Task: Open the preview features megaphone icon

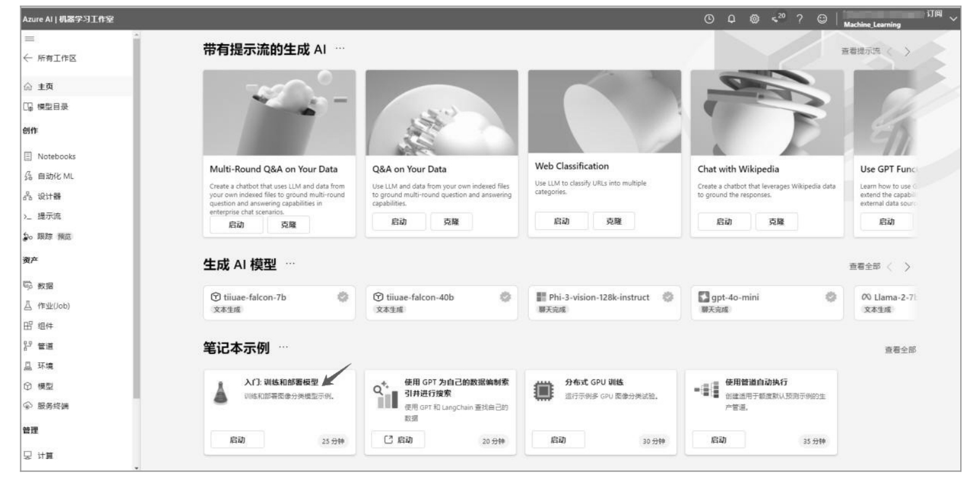Action: coord(778,18)
